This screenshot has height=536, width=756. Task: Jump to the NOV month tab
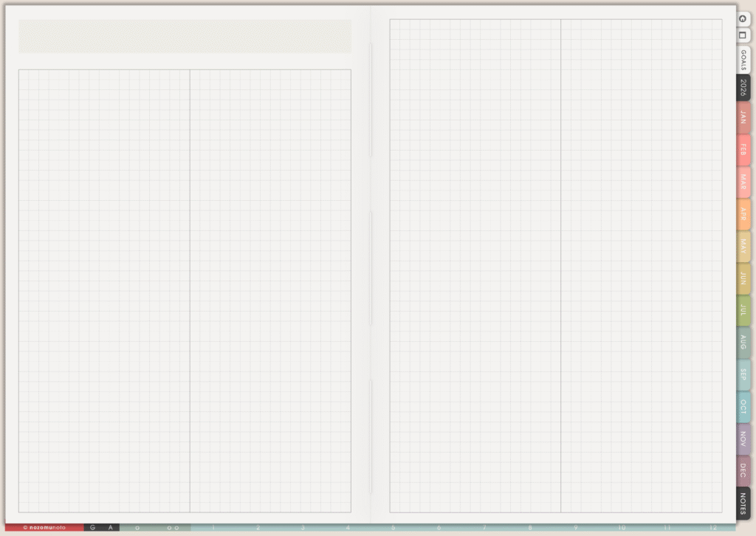(743, 439)
